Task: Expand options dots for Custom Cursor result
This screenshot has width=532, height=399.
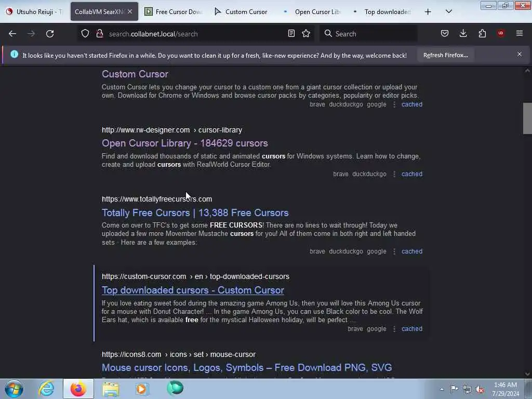Action: pos(394,104)
